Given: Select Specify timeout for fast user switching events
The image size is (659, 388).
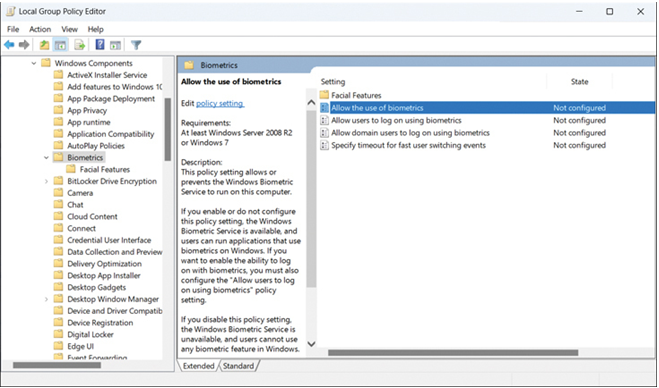Looking at the screenshot, I should tap(409, 145).
